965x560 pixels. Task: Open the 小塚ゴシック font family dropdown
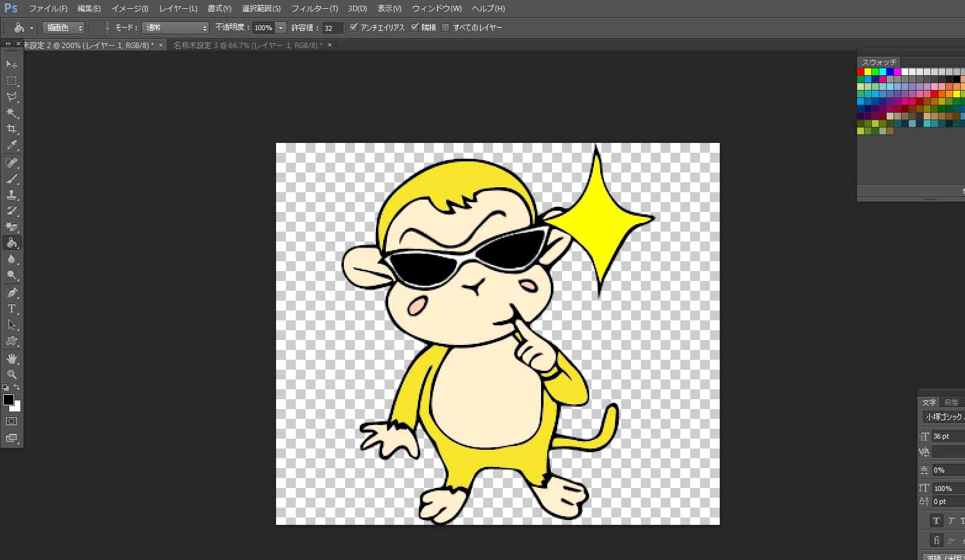[943, 417]
